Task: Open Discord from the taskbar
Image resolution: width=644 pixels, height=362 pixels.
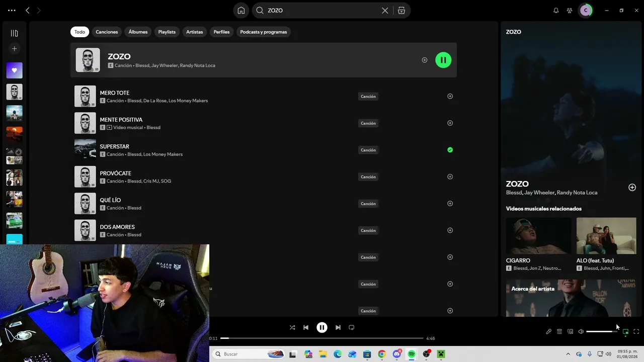Action: click(x=397, y=354)
